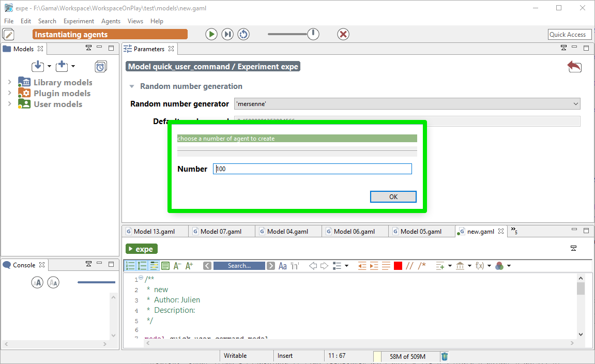Confirm dialog with OK button
This screenshot has width=595, height=364.
(x=393, y=196)
